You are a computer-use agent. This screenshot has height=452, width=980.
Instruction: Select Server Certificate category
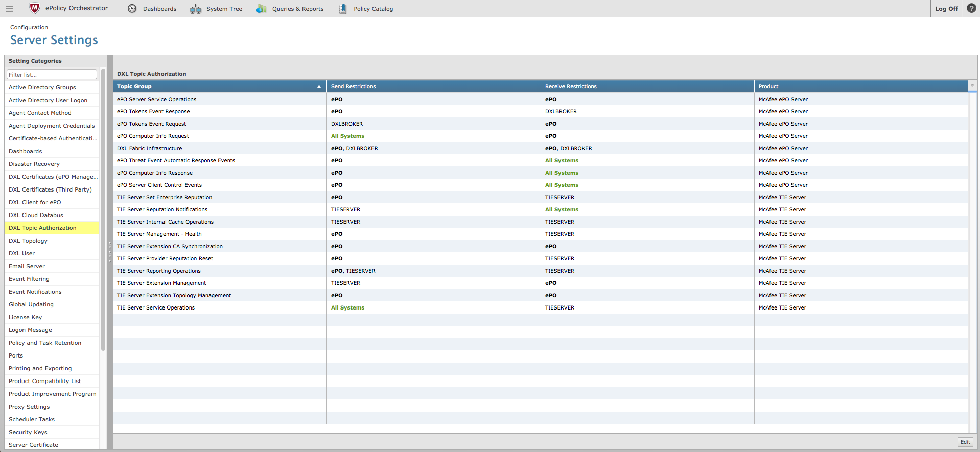[52, 444]
